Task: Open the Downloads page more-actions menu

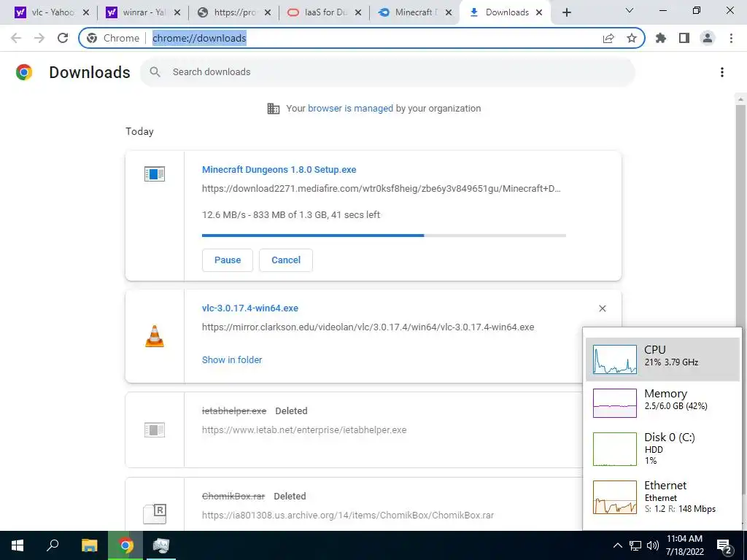Action: 722,72
